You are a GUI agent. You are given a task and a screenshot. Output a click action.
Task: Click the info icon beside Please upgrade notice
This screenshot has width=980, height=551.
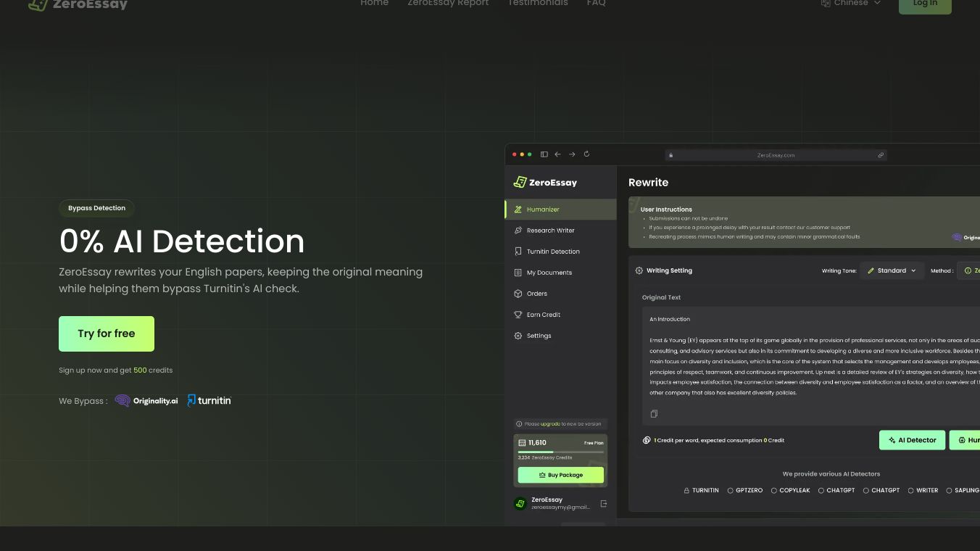(x=519, y=423)
